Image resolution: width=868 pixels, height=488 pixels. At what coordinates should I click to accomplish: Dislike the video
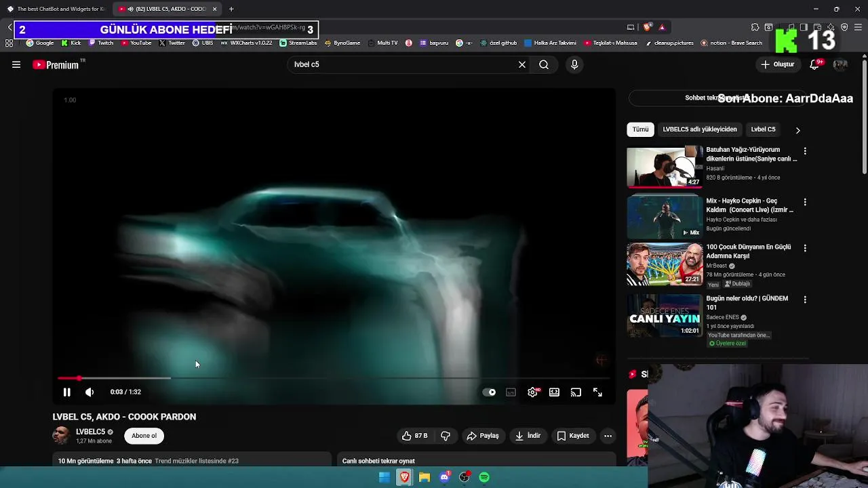446,436
